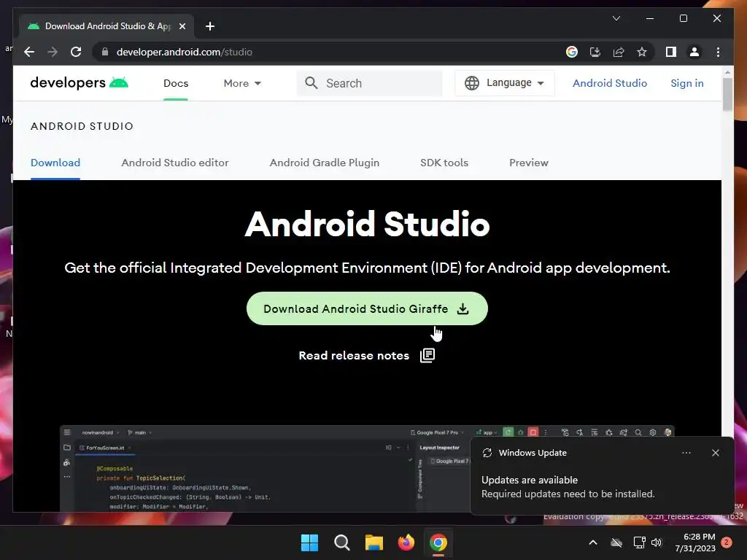This screenshot has height=560, width=747.
Task: Switch to Android Studio editor tab
Action: coord(175,163)
